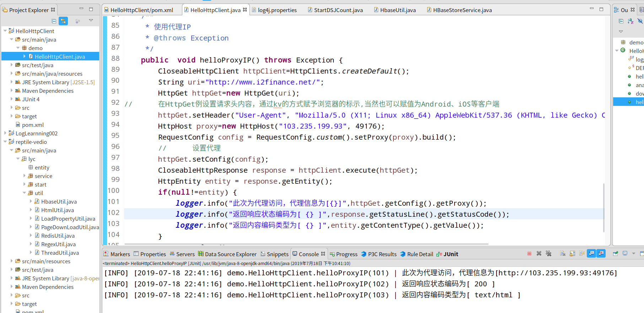Remove the current terminated launch
644x313 pixels.
539,254
